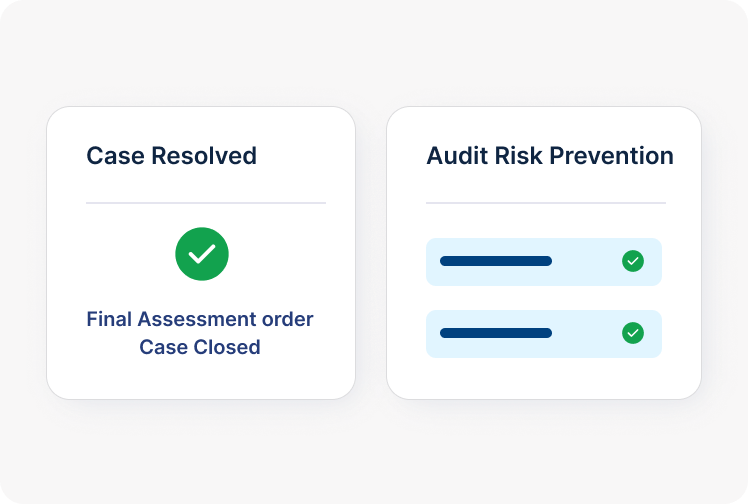Viewport: 748px width, 504px height.
Task: Open the Final Assessment order text
Action: coord(200,319)
